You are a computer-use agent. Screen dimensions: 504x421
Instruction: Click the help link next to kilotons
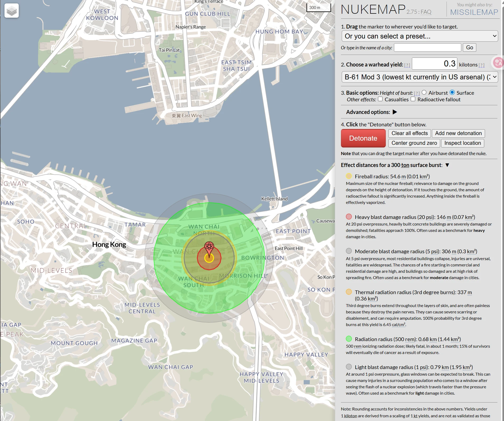482,65
